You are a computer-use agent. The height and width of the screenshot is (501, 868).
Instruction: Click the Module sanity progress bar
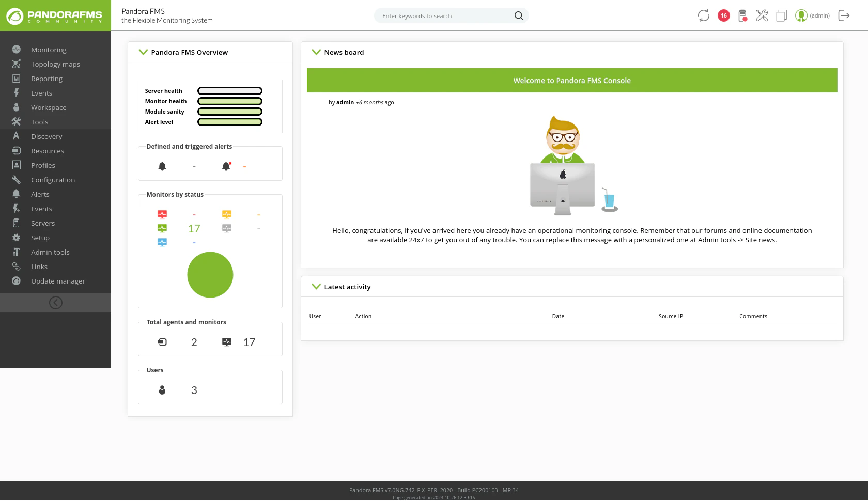click(x=230, y=112)
